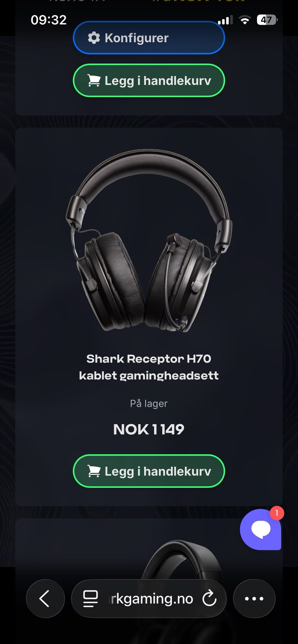Viewport: 298px width, 644px height.
Task: Go back with browser back arrow
Action: 45,598
